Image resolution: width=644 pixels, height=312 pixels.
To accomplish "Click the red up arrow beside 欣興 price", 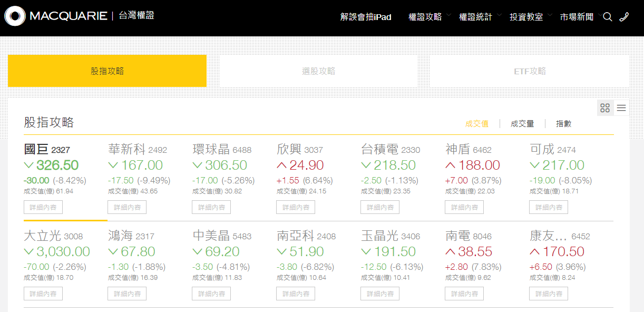I will [281, 165].
